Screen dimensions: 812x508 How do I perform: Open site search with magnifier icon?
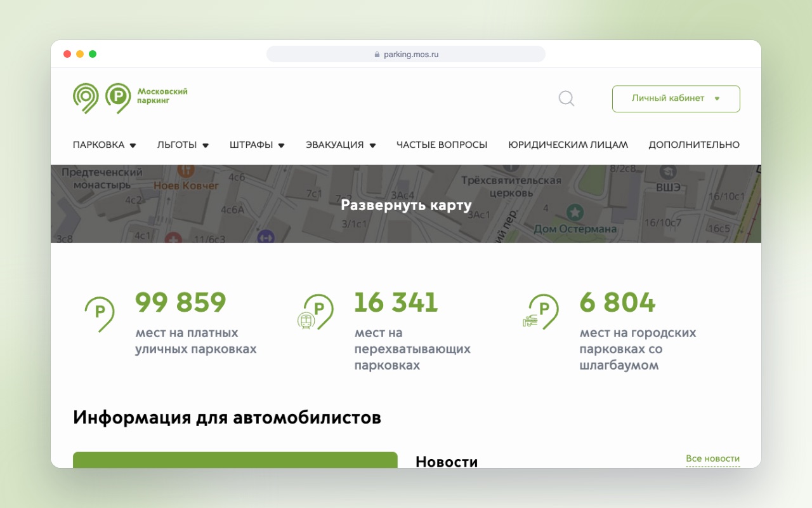point(566,98)
